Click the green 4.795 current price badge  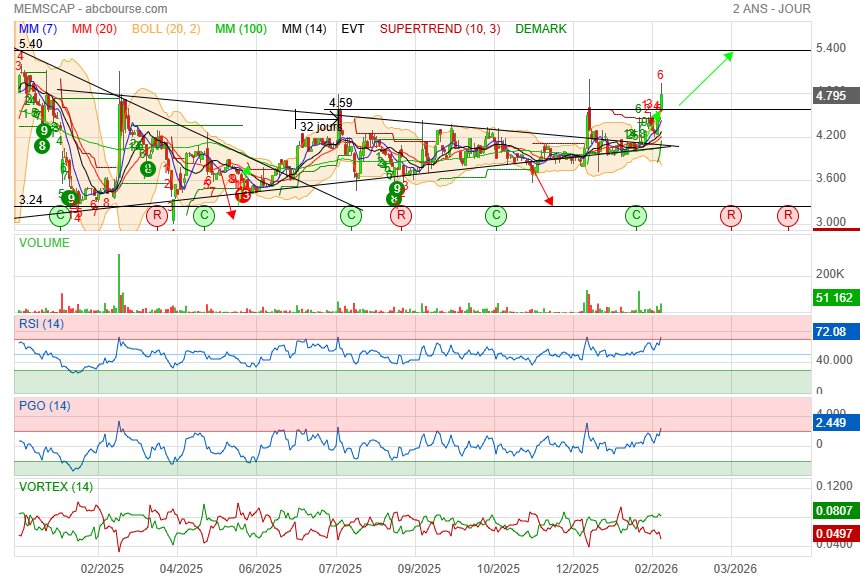[832, 96]
